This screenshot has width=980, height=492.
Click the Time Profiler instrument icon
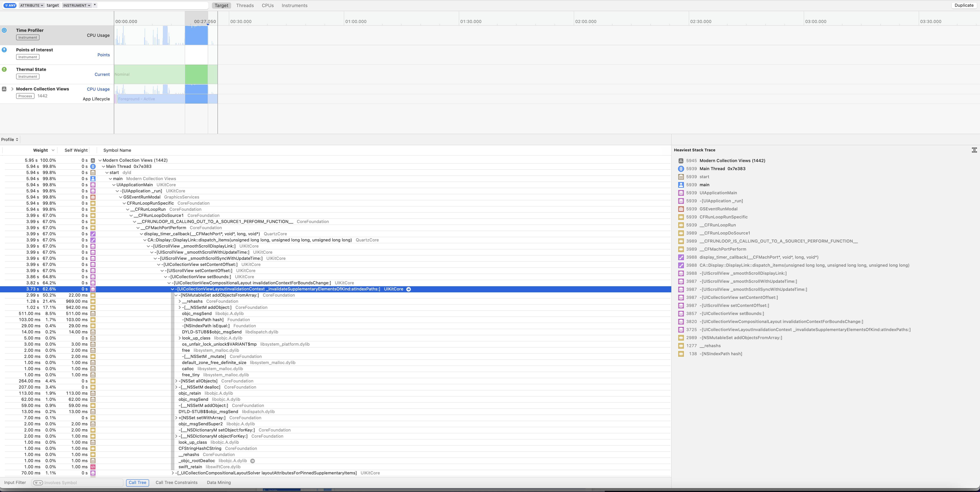click(4, 30)
